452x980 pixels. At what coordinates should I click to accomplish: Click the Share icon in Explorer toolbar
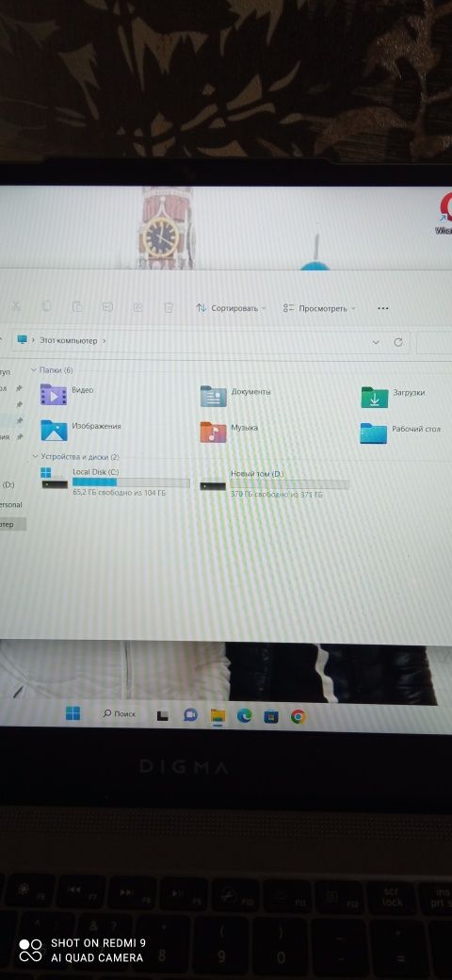[138, 307]
